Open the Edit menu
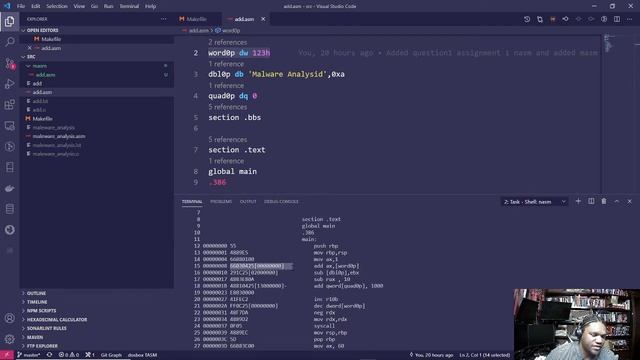 [x=36, y=6]
